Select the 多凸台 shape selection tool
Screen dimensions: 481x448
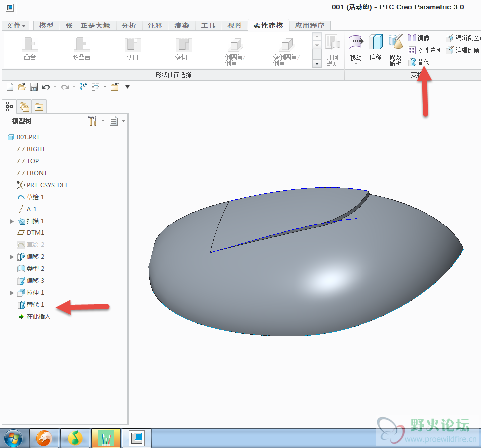click(81, 49)
